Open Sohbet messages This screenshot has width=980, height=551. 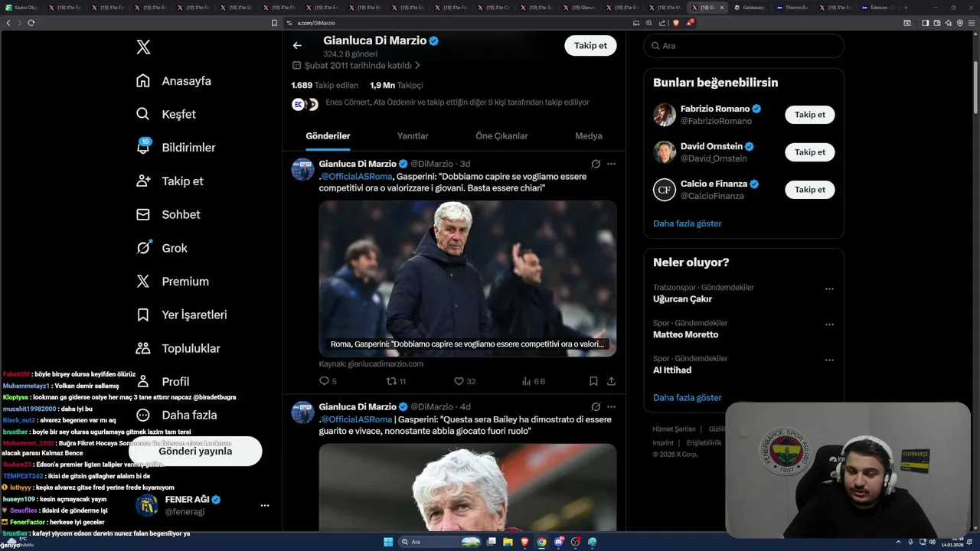tap(168, 214)
